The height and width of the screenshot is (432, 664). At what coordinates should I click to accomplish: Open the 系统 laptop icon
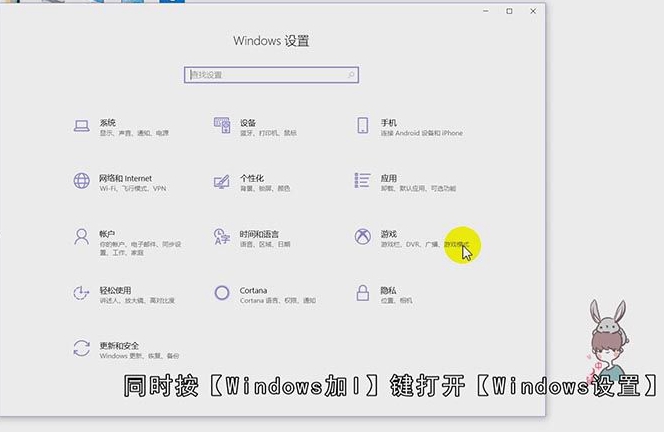(x=82, y=126)
